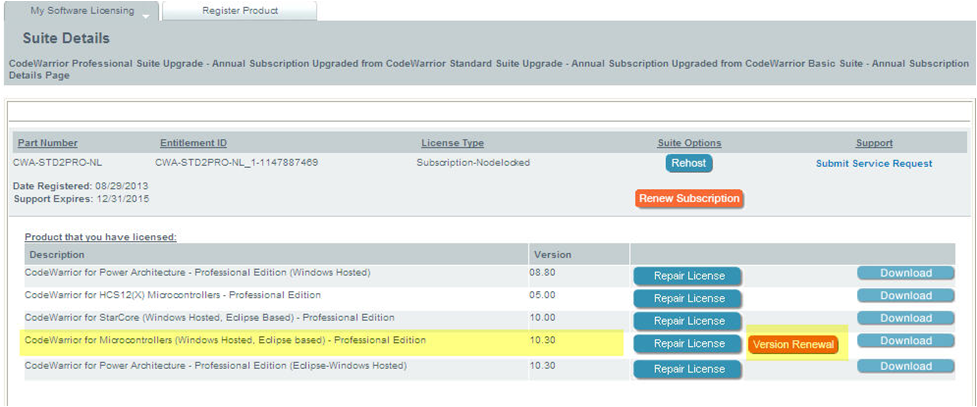Viewport: 977px width, 407px height.
Task: Repair License for CodeWarrior for Microcontrollers
Action: pyautogui.click(x=688, y=343)
